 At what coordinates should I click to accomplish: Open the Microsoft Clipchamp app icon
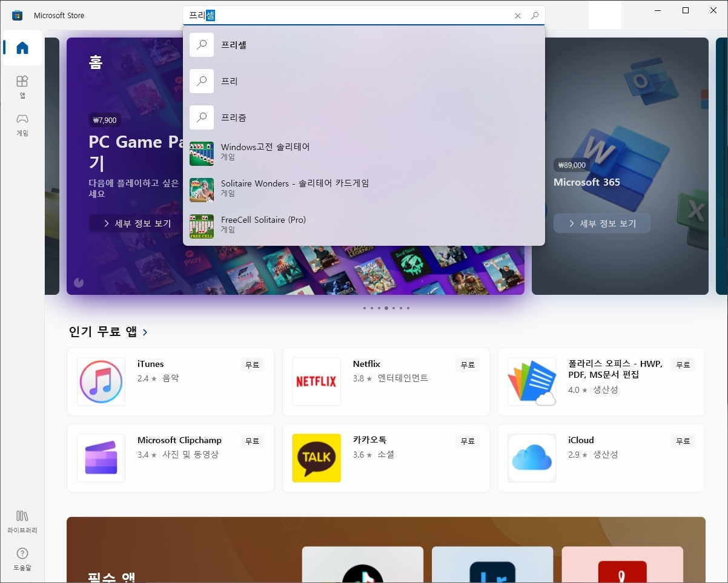pyautogui.click(x=101, y=458)
